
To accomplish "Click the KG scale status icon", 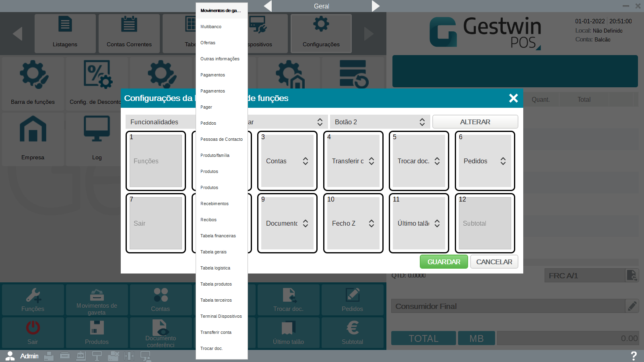I will [x=81, y=356].
